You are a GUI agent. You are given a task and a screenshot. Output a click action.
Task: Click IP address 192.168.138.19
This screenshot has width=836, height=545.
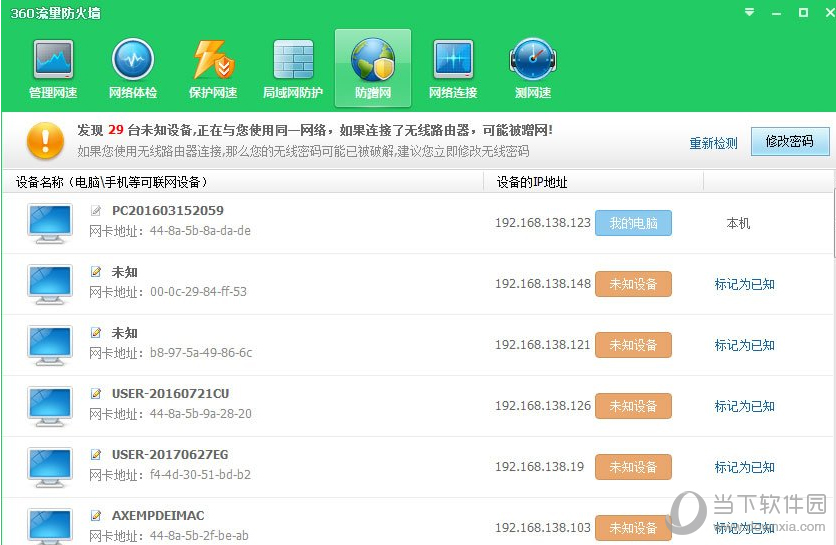coord(540,466)
